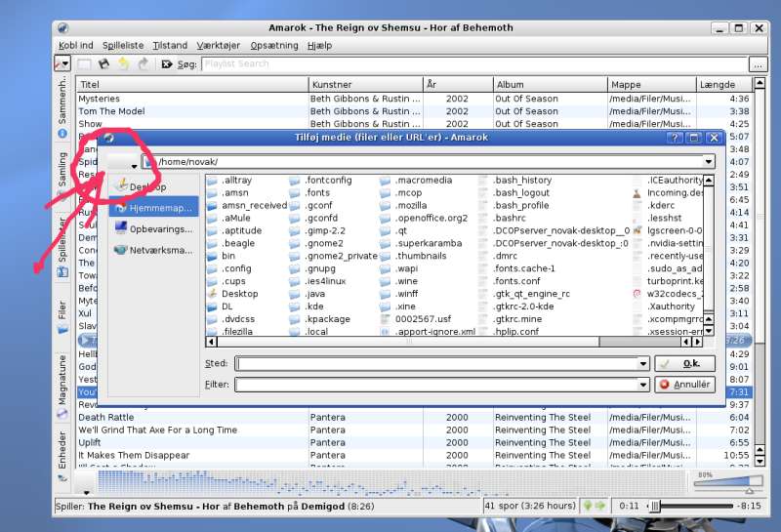Image resolution: width=781 pixels, height=532 pixels.
Task: Open the Hjemmemappe shortcut in file dialog
Action: 153,208
